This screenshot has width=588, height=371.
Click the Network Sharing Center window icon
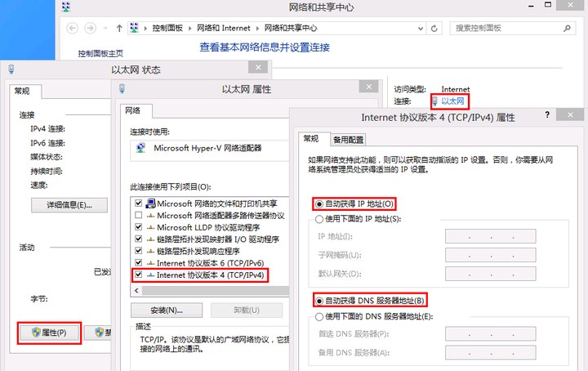(x=66, y=7)
